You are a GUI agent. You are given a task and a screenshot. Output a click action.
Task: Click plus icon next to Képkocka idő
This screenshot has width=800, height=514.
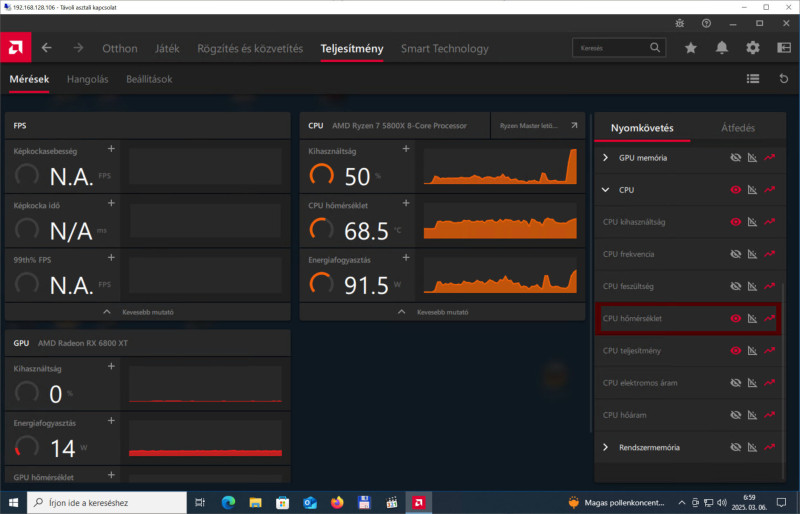[111, 203]
